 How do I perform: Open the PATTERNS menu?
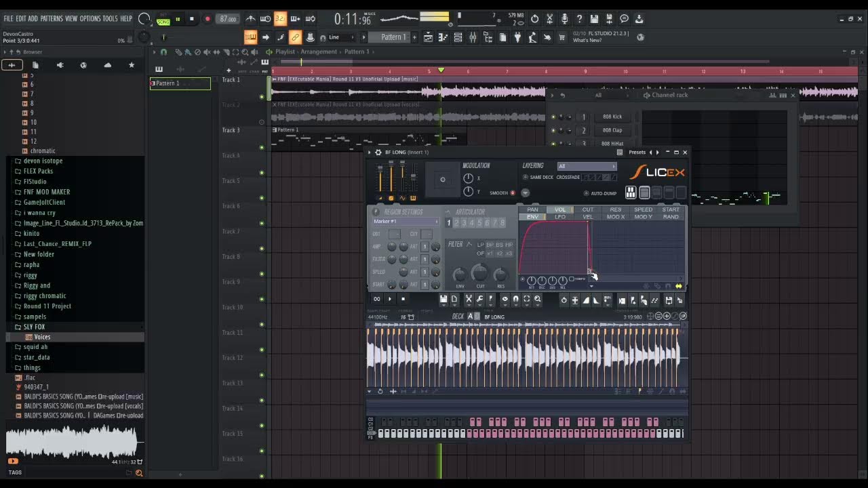point(52,18)
